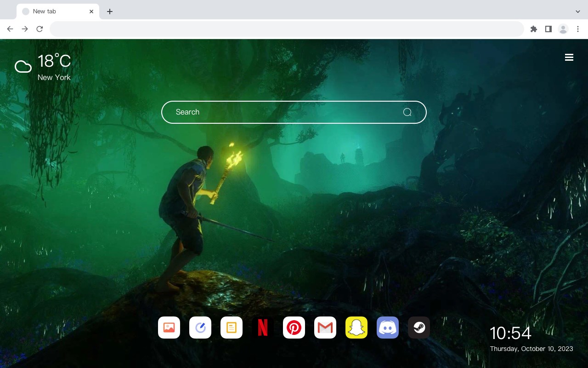Open the Gmail shortcut
The width and height of the screenshot is (588, 368).
325,328
